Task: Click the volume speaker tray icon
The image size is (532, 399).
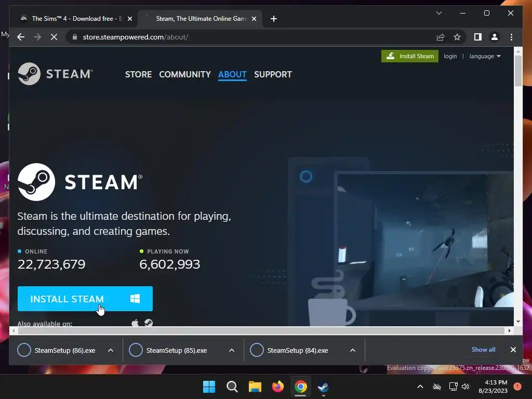Action: coord(465,387)
